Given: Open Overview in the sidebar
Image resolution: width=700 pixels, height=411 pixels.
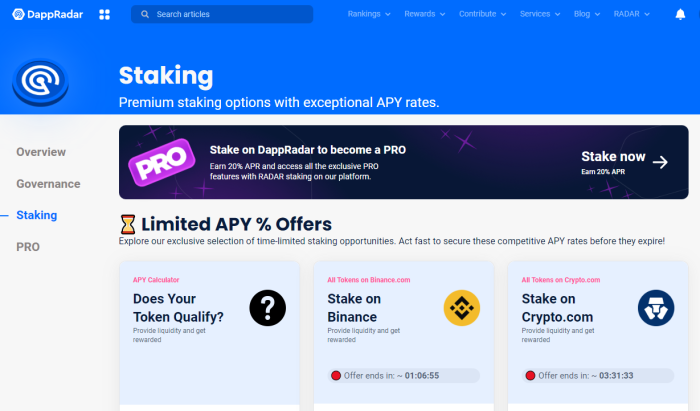Looking at the screenshot, I should pyautogui.click(x=41, y=152).
